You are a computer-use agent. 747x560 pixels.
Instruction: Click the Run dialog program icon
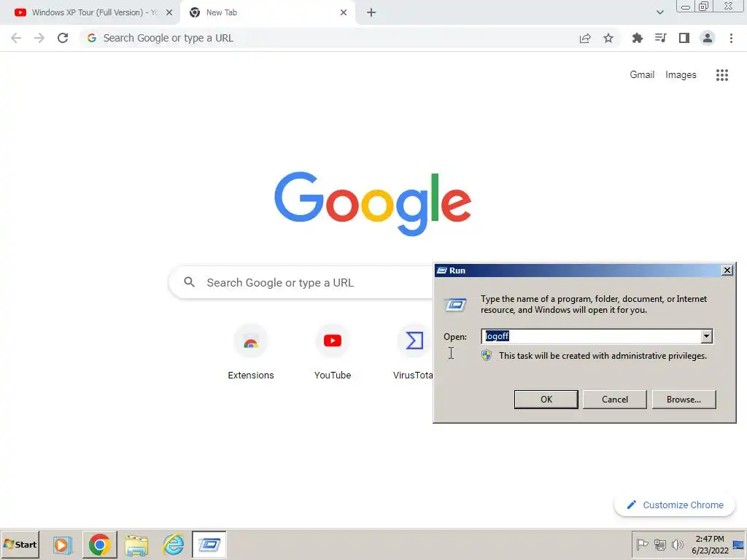click(x=455, y=305)
